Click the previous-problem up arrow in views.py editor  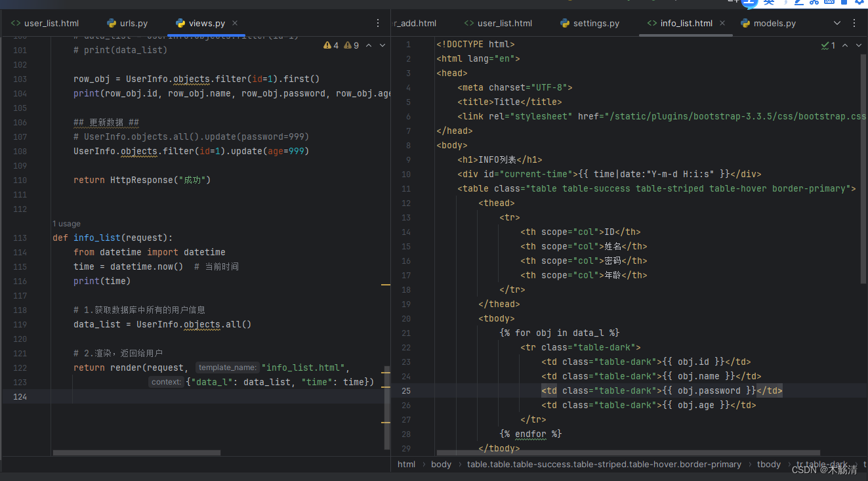(x=367, y=45)
